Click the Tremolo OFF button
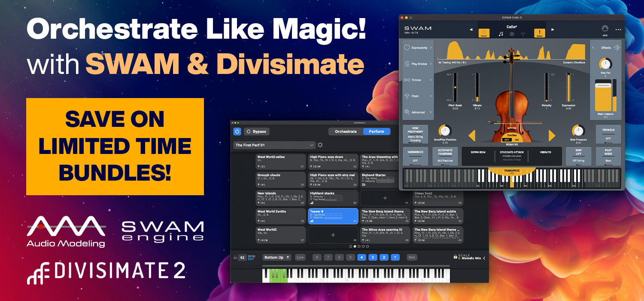 pos(608,134)
